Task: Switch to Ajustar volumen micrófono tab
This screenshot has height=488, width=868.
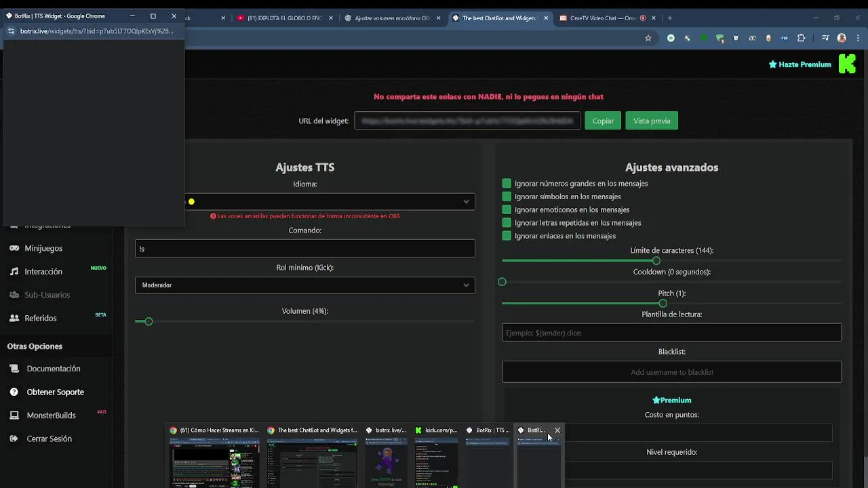Action: 392,18
